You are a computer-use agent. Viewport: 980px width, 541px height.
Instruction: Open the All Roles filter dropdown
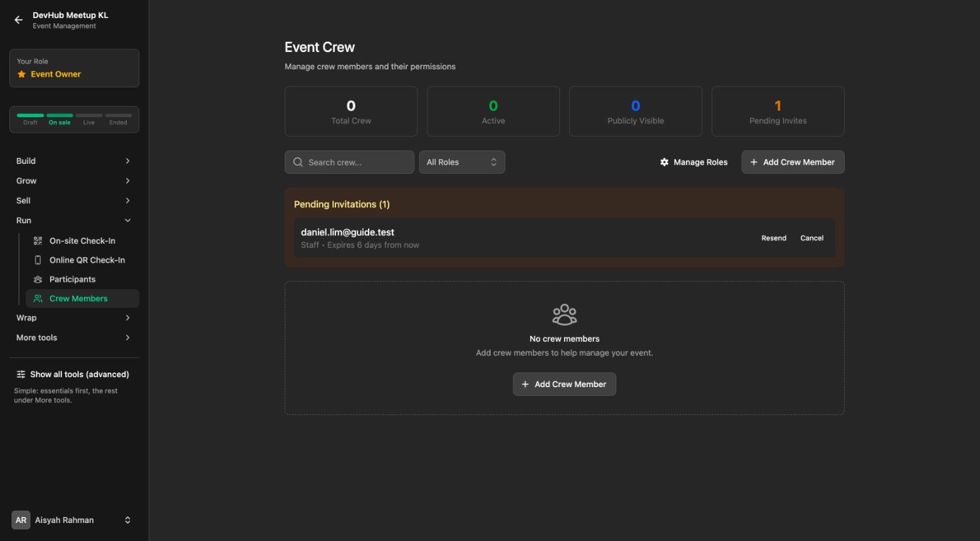click(462, 162)
